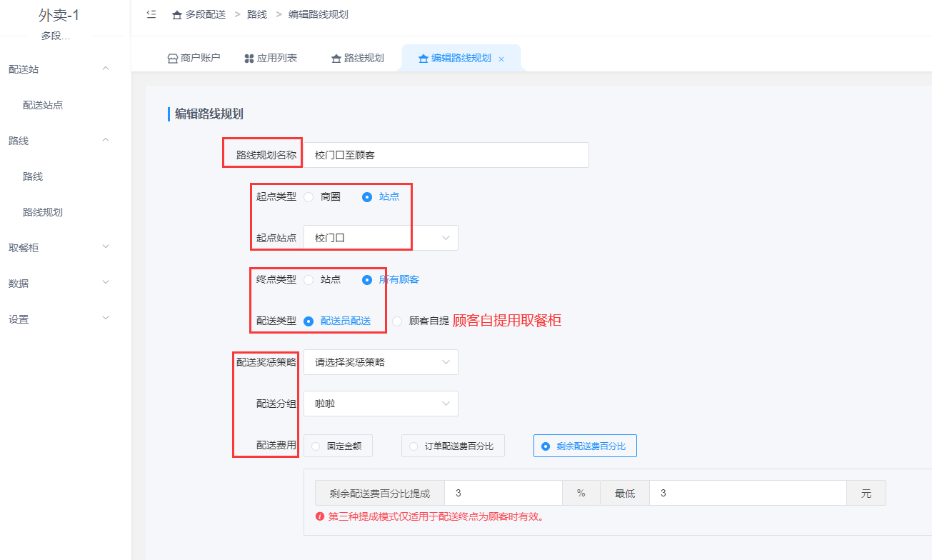Open the 配送分组 dropdown showing 啦啦
The height and width of the screenshot is (560, 932).
pos(381,404)
